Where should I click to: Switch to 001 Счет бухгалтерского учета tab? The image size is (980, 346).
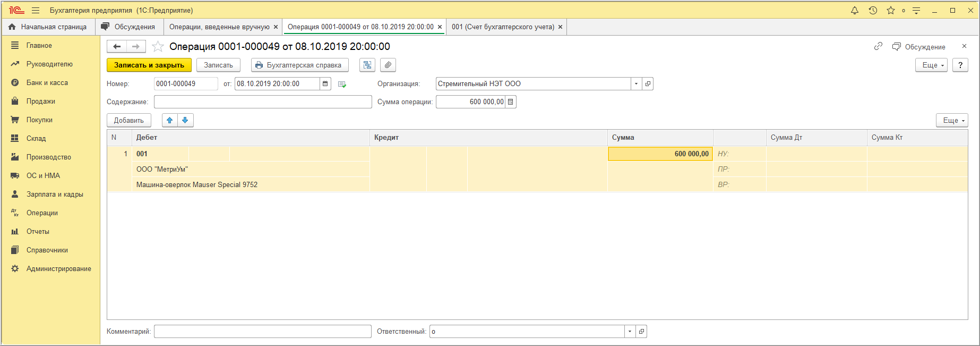coord(503,27)
